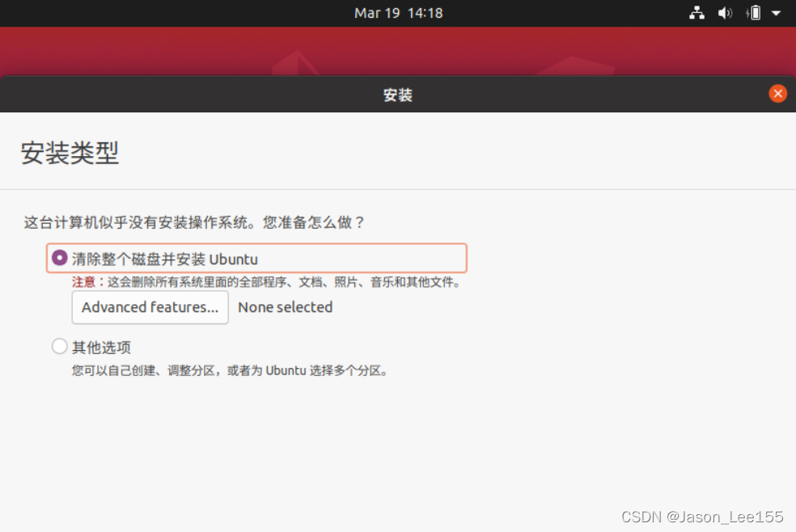Click the 安装 window title text
This screenshot has width=796, height=532.
398,95
